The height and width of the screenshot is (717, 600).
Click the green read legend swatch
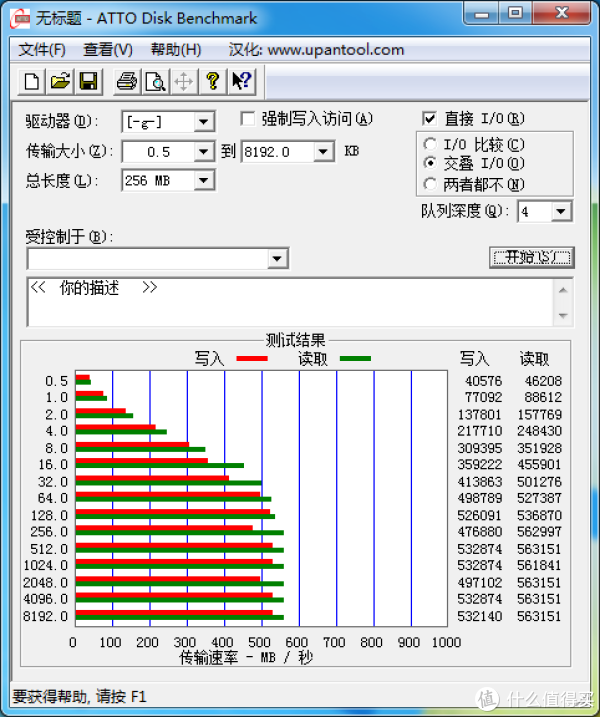point(355,358)
